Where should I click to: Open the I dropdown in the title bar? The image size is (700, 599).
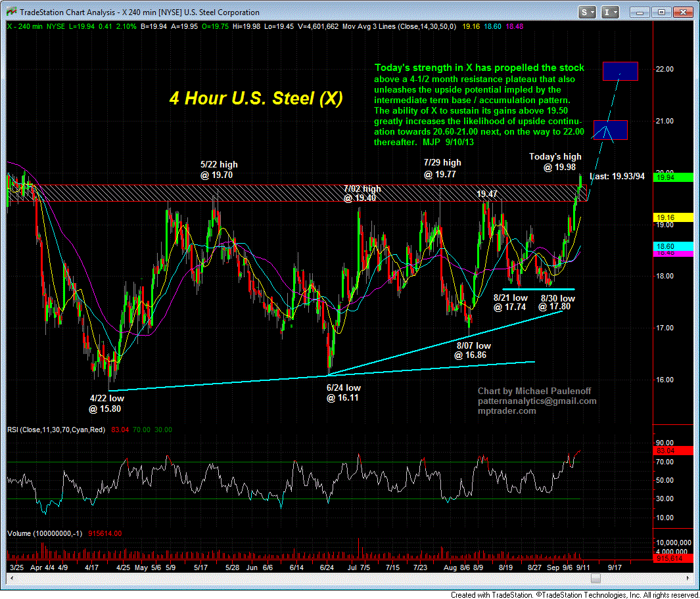(610, 12)
